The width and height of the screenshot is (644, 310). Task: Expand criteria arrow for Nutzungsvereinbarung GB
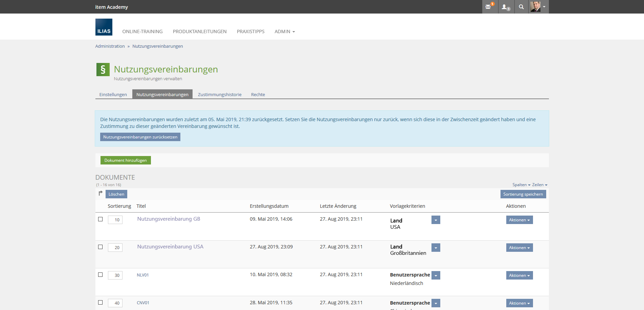point(436,220)
